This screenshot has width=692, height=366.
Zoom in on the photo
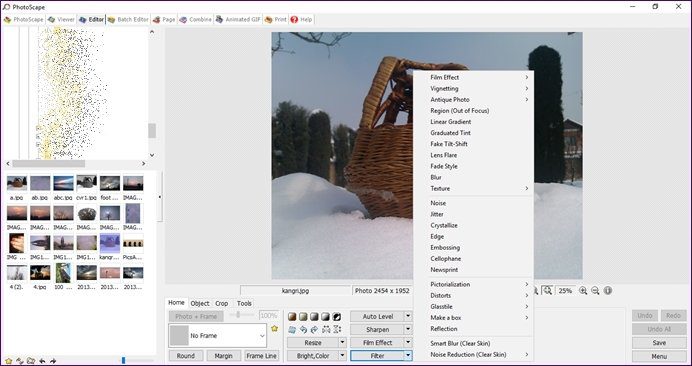tap(583, 291)
